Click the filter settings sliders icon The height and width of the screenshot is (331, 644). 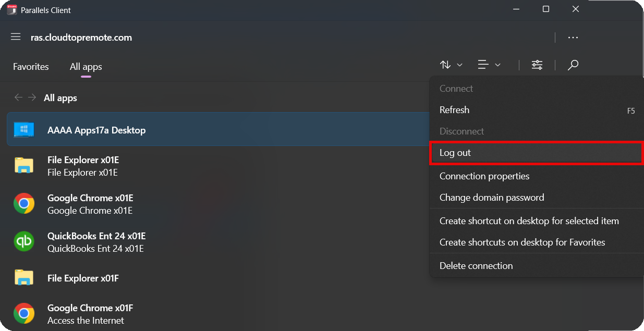pyautogui.click(x=537, y=65)
